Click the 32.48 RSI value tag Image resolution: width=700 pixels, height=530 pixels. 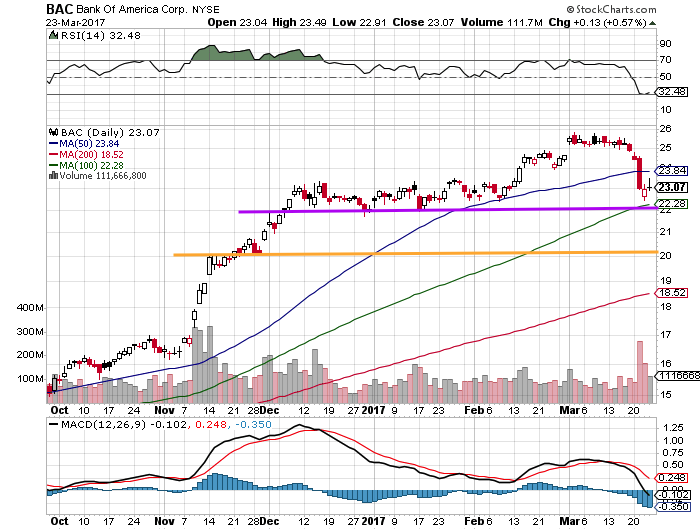671,92
